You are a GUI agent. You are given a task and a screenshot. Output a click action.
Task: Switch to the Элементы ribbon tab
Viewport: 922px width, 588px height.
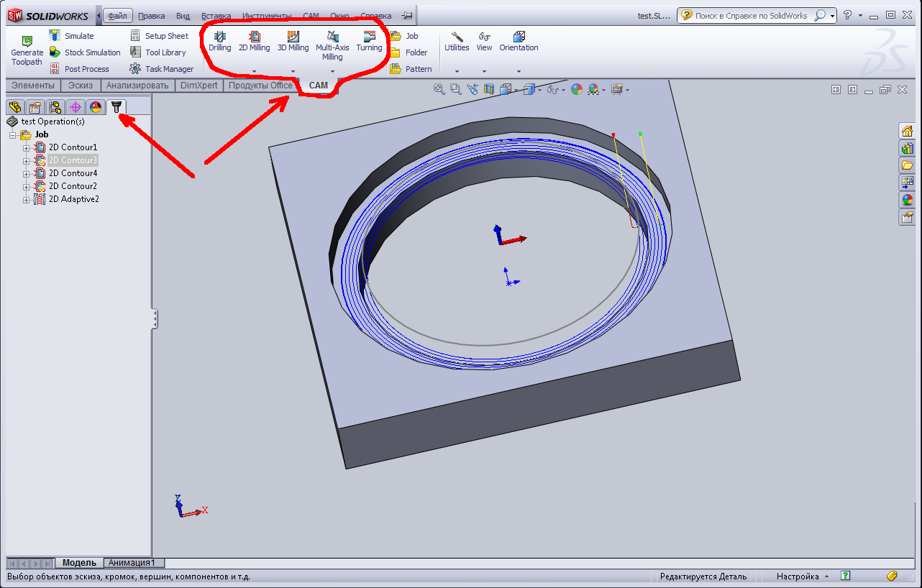33,86
